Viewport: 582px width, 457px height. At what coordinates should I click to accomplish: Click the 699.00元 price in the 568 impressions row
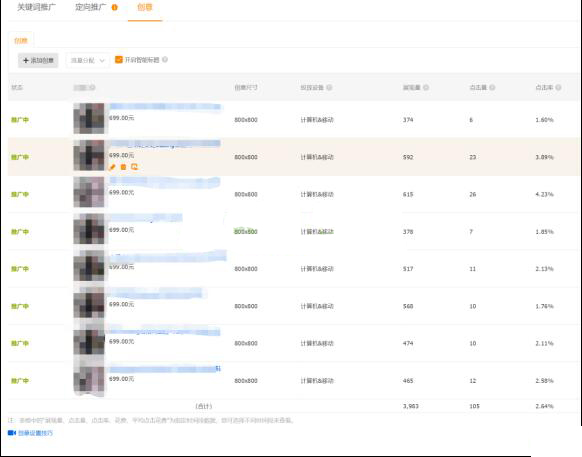(121, 304)
